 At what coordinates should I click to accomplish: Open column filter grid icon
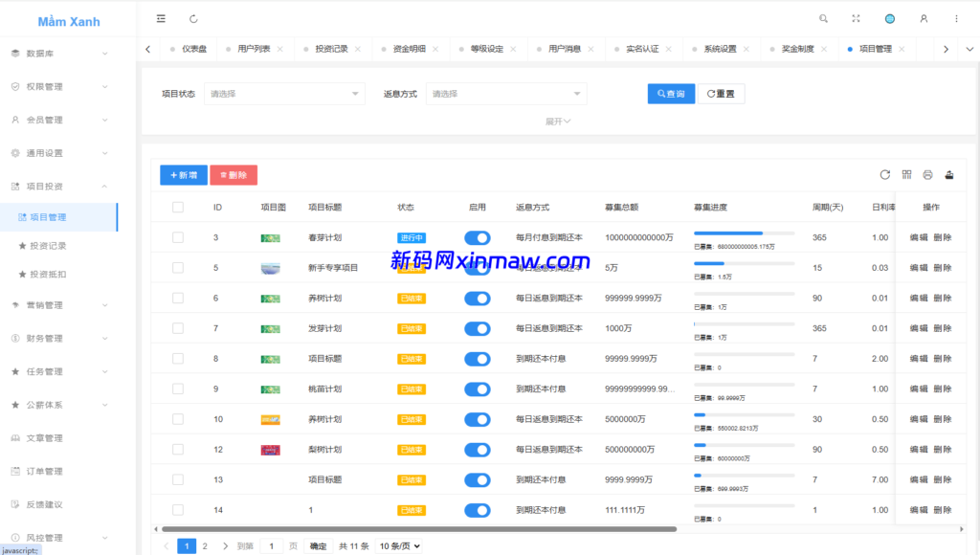coord(906,175)
